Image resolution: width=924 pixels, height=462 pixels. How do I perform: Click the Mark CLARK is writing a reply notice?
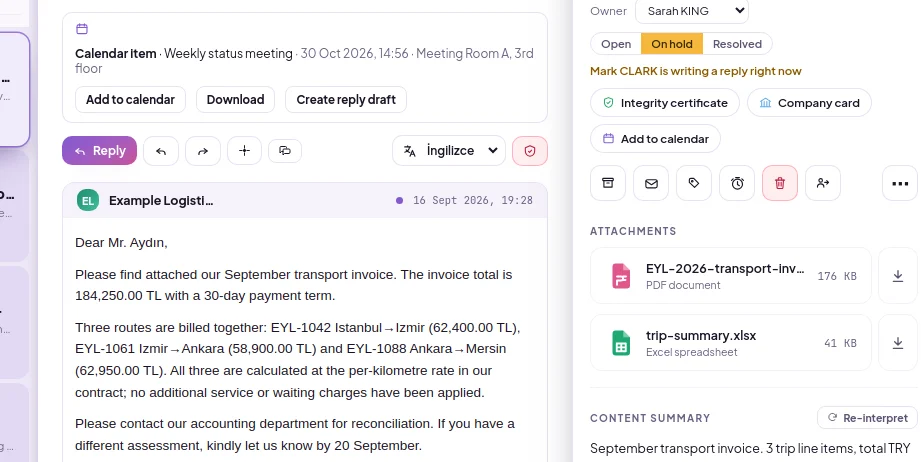pyautogui.click(x=695, y=71)
